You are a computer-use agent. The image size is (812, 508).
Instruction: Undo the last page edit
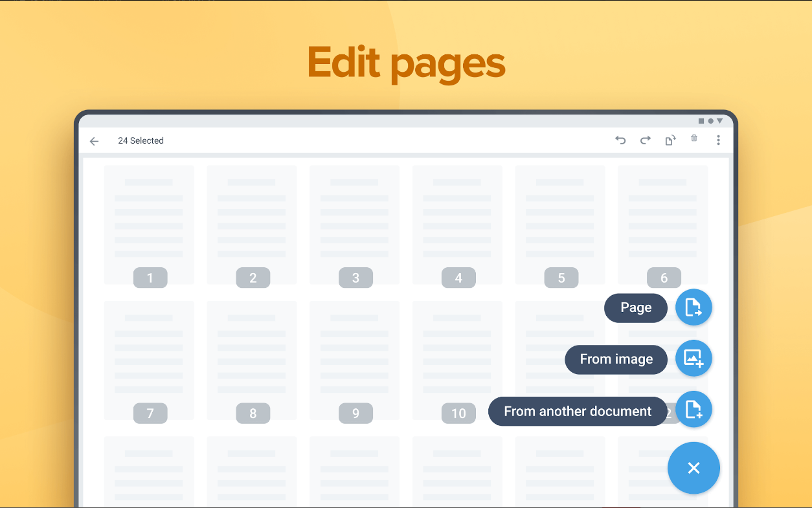620,140
